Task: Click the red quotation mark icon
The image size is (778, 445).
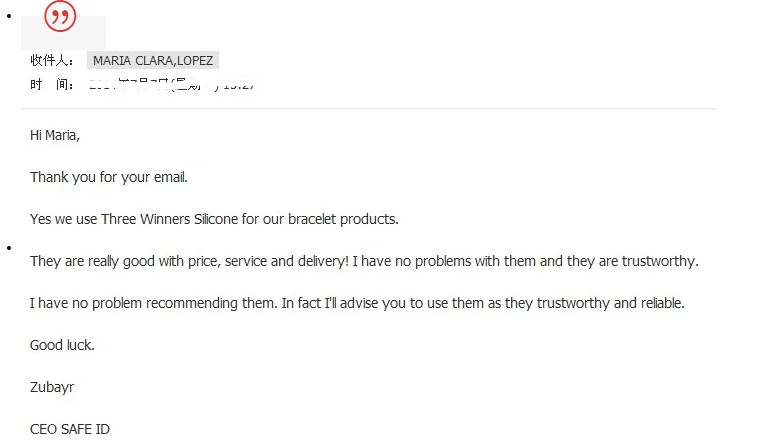Action: pos(61,17)
